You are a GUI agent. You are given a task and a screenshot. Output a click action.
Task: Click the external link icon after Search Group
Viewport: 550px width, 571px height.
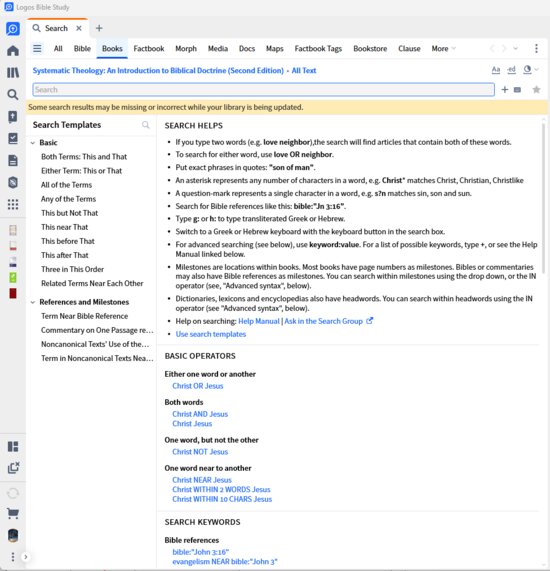coord(369,321)
